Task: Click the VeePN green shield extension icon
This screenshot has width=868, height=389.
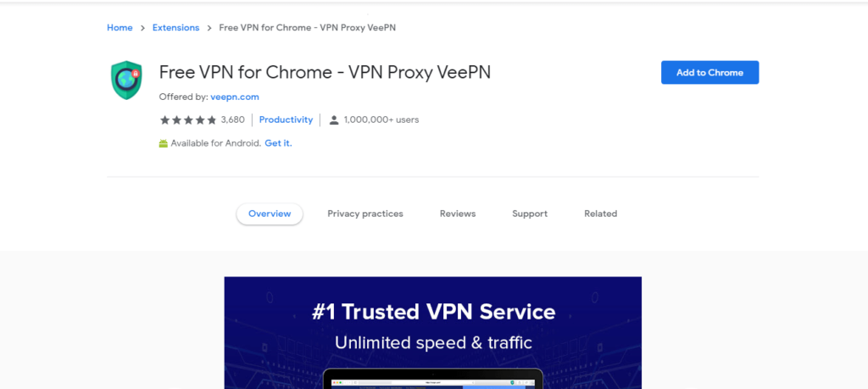Action: pos(126,81)
